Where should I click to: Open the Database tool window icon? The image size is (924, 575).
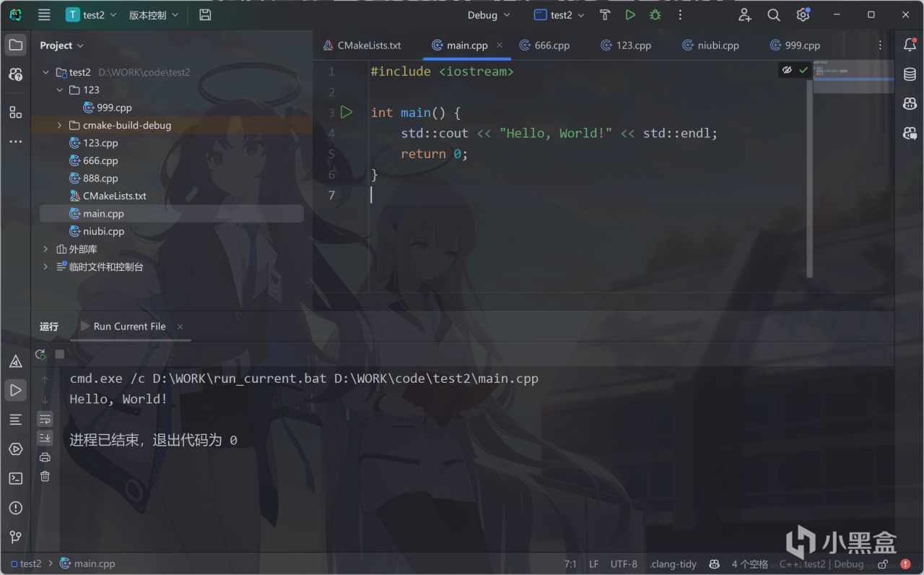(x=910, y=74)
